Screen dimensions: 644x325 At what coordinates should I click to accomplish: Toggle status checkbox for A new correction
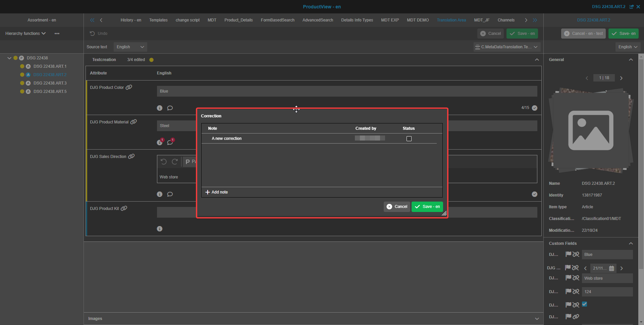click(409, 139)
